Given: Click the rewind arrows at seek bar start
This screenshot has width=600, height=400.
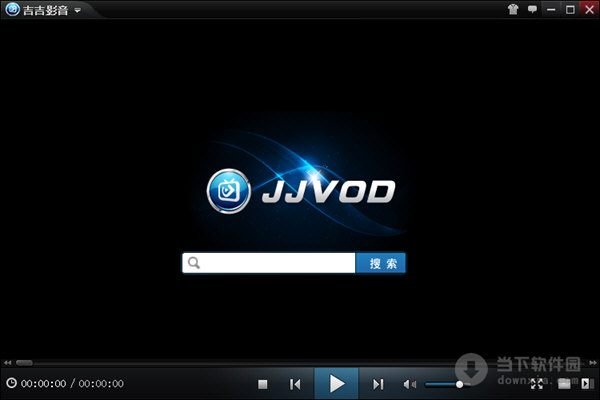Looking at the screenshot, I should click(x=8, y=362).
